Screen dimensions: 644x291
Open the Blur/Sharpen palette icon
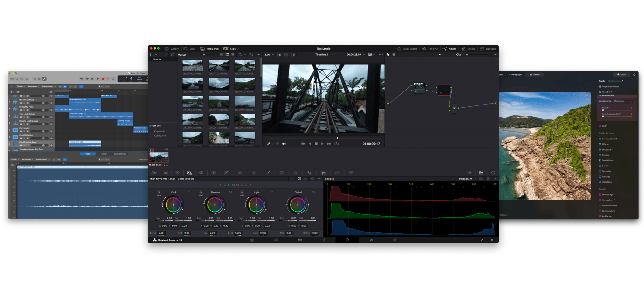coord(309,173)
